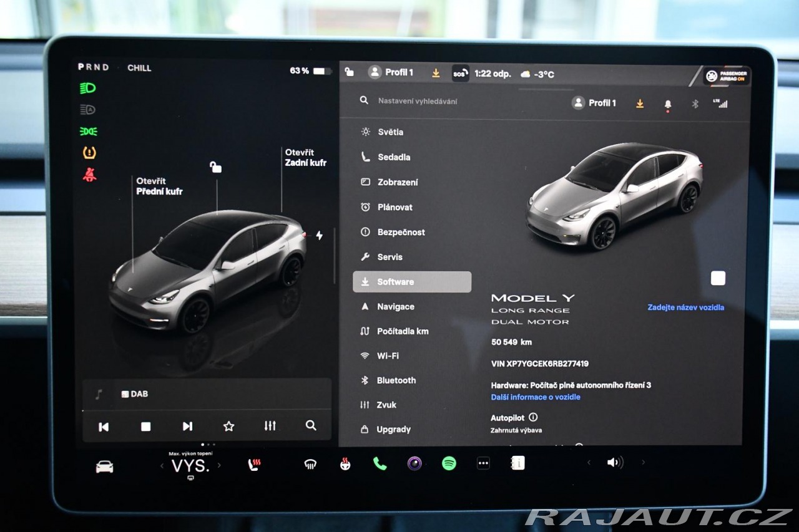Select Bluetooth in the settings list

point(396,380)
